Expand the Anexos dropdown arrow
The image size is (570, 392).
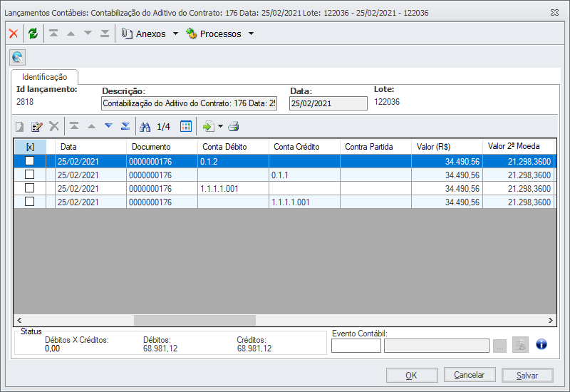click(x=175, y=33)
